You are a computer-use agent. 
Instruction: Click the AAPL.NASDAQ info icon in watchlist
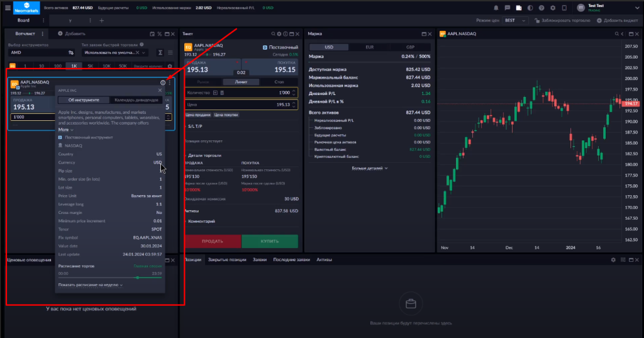coord(163,82)
